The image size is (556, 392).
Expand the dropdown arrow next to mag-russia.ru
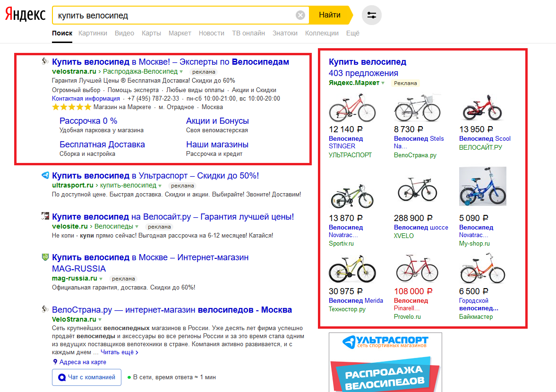click(x=101, y=279)
